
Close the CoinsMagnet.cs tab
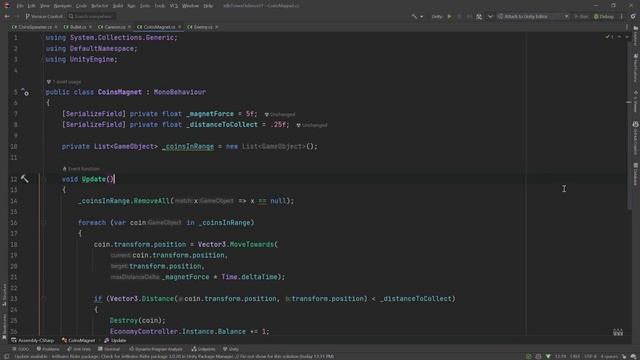pos(179,27)
